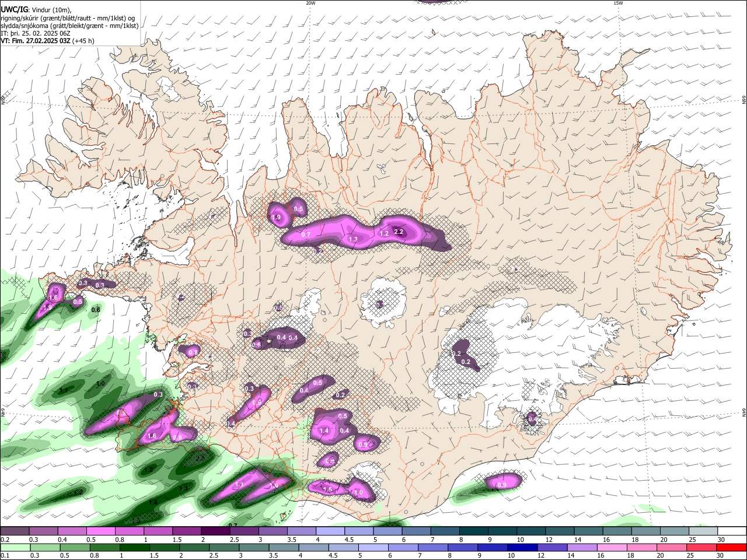
Task: Click the 'slydda/snjókoma' legend description line
Action: coord(69,26)
